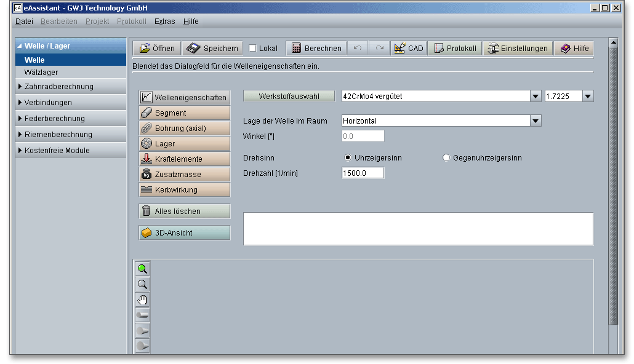
Task: Select Wälzlager in the sidebar
Action: (x=41, y=73)
